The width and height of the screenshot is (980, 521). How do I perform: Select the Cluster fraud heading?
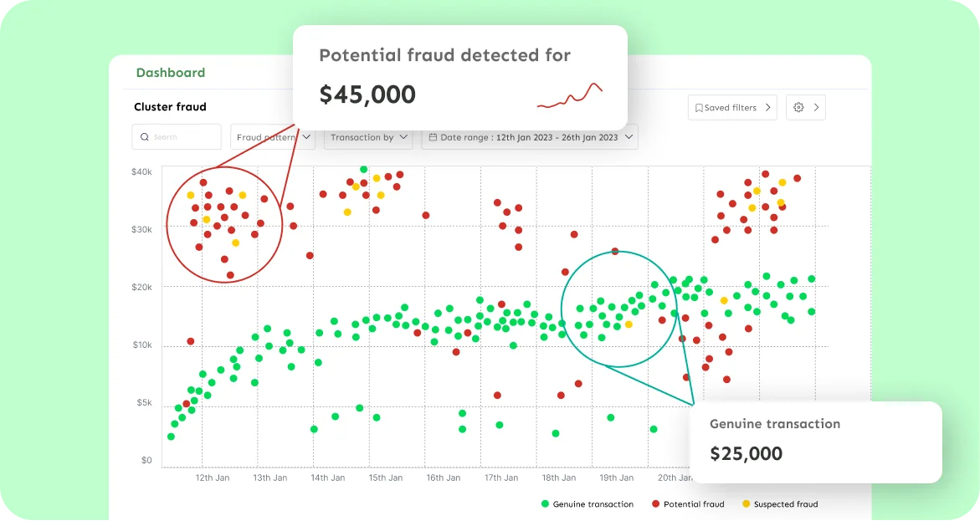(170, 107)
